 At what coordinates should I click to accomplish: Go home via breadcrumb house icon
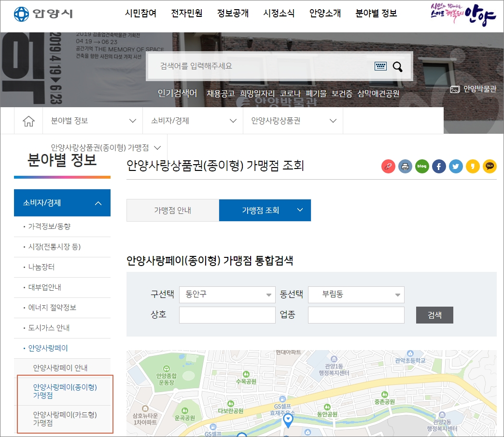click(28, 121)
